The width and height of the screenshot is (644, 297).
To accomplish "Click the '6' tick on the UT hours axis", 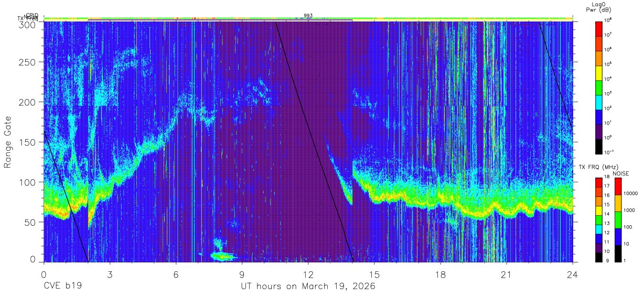I will [x=176, y=274].
